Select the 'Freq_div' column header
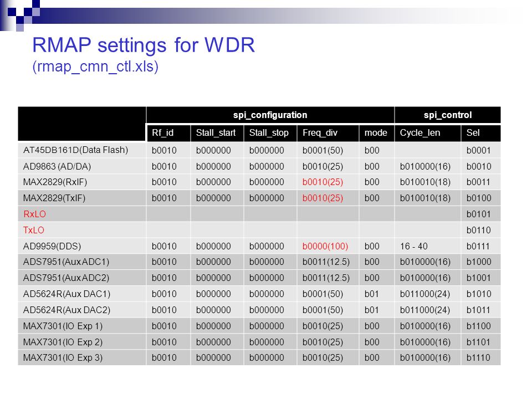This screenshot has width=532, height=399. tap(320, 132)
